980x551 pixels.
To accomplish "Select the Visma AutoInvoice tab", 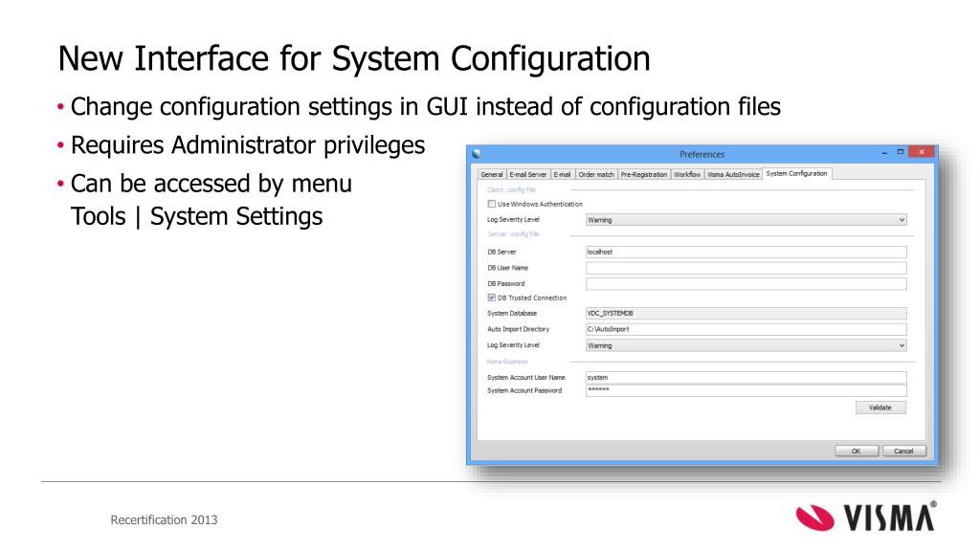I will click(x=733, y=174).
